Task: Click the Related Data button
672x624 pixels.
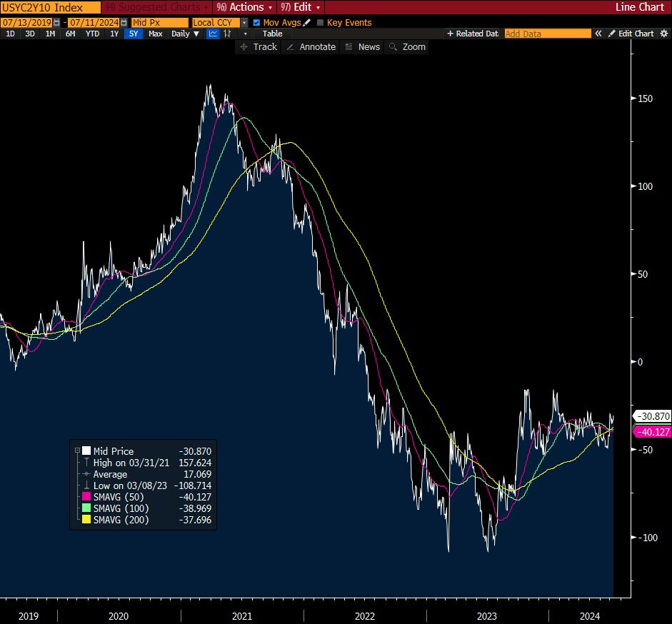Action: tap(473, 34)
